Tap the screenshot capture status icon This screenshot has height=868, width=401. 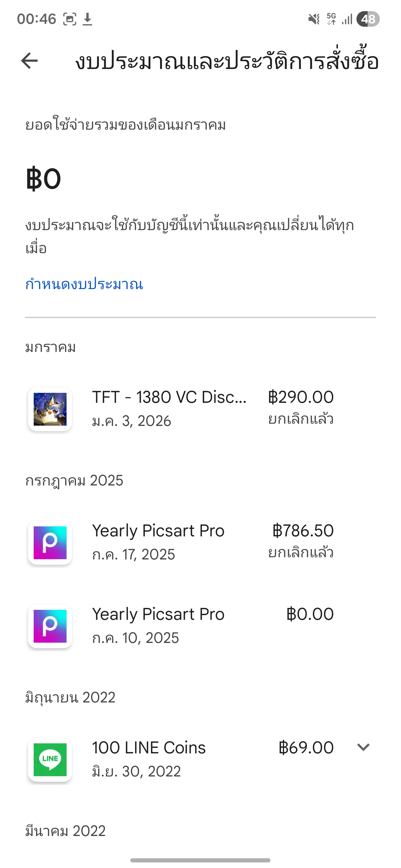click(69, 19)
